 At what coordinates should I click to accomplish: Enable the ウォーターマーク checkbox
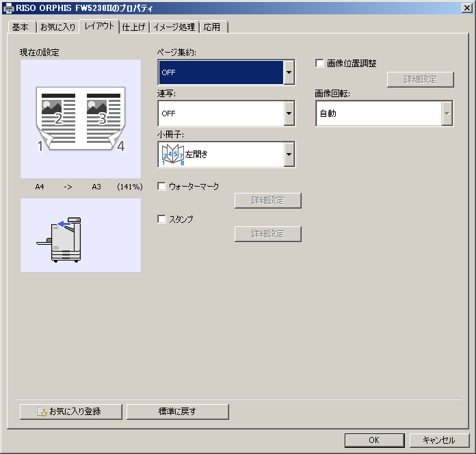[x=161, y=186]
